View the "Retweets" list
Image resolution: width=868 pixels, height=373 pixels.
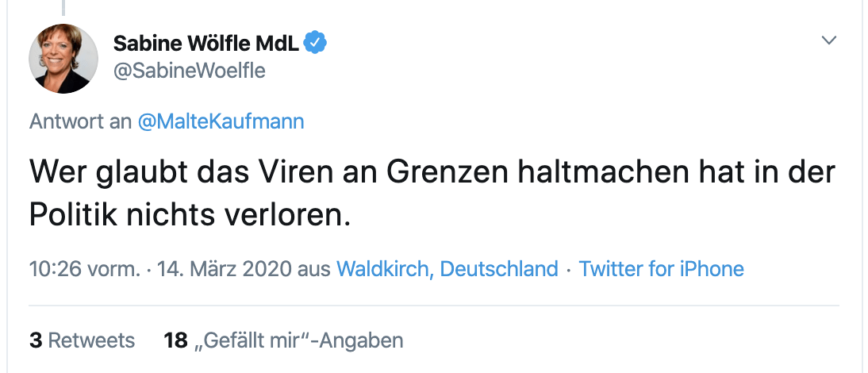[x=92, y=340]
